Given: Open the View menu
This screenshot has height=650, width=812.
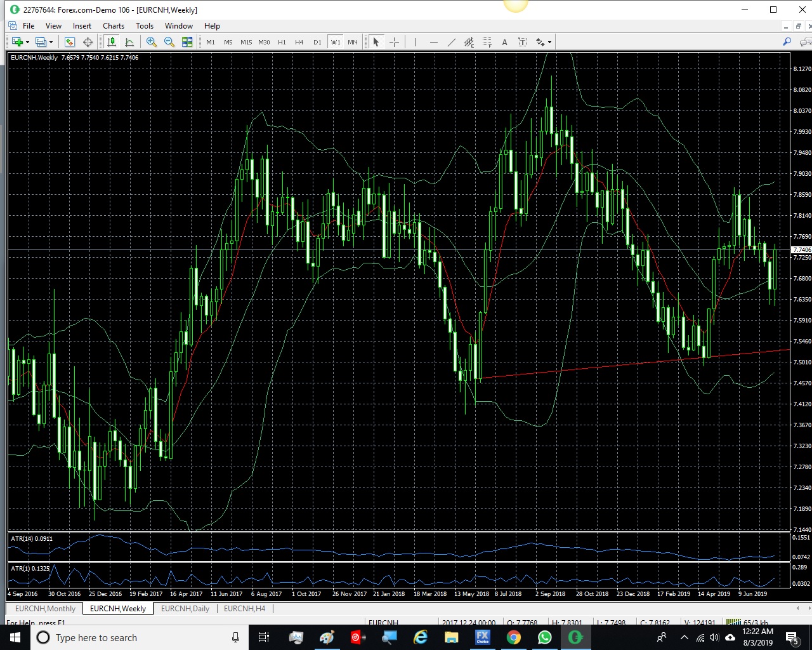Looking at the screenshot, I should 53,26.
